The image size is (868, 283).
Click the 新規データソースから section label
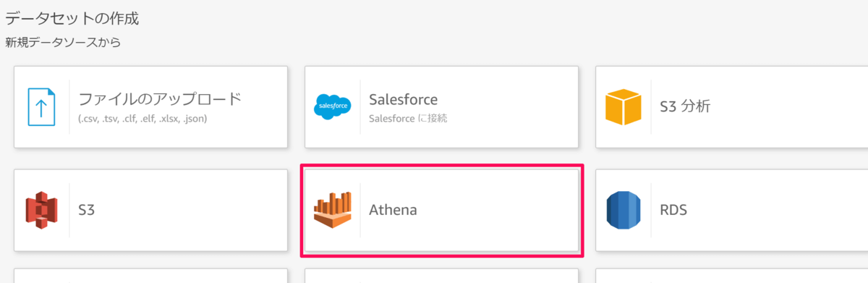click(x=63, y=43)
